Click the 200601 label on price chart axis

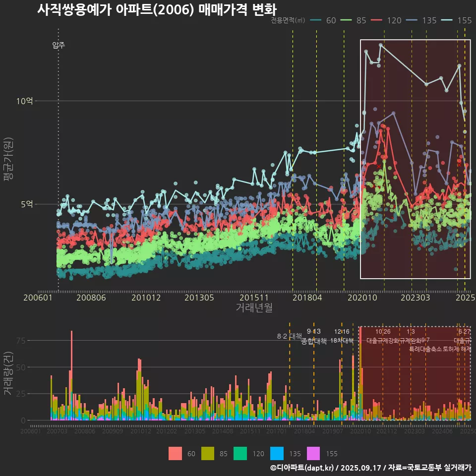(38, 297)
